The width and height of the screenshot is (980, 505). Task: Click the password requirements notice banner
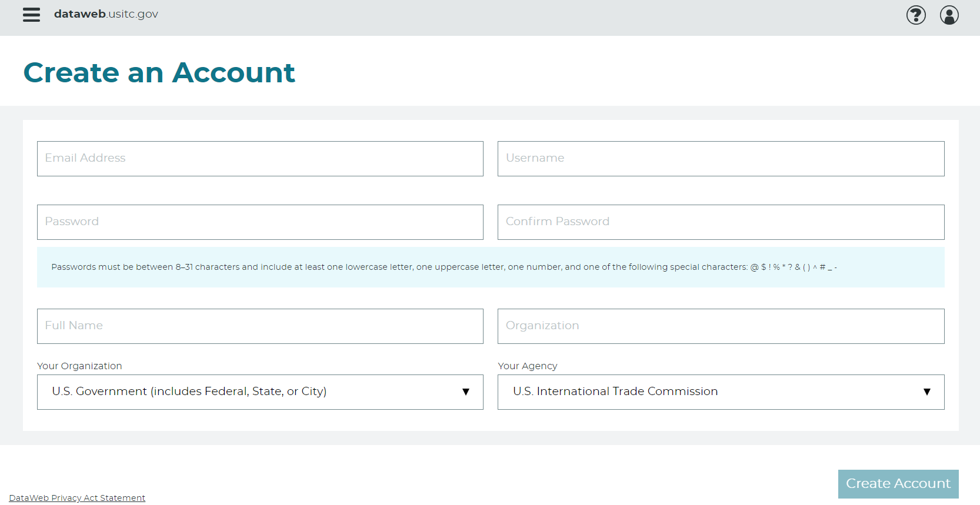click(x=491, y=267)
